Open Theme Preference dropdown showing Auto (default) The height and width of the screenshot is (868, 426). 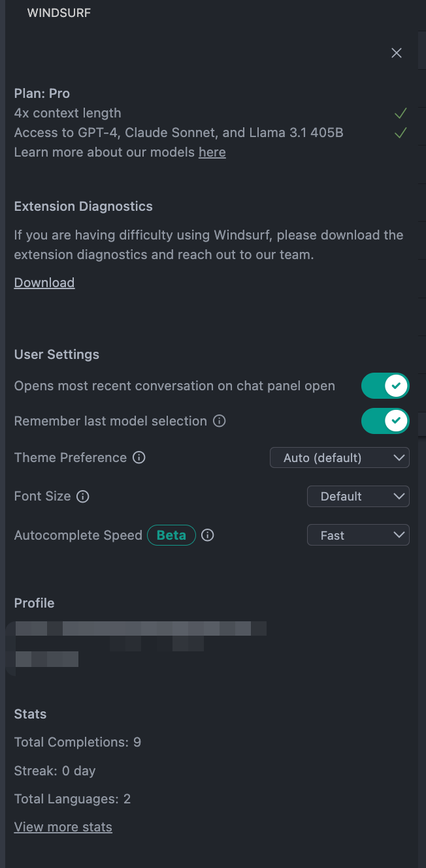(x=340, y=457)
